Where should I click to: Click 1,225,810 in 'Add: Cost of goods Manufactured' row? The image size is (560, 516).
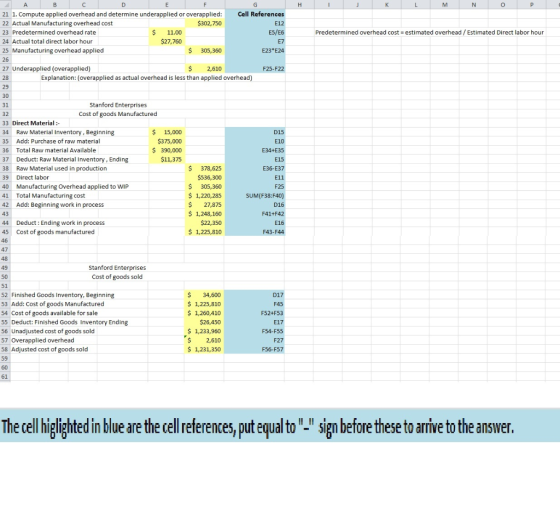(205, 304)
